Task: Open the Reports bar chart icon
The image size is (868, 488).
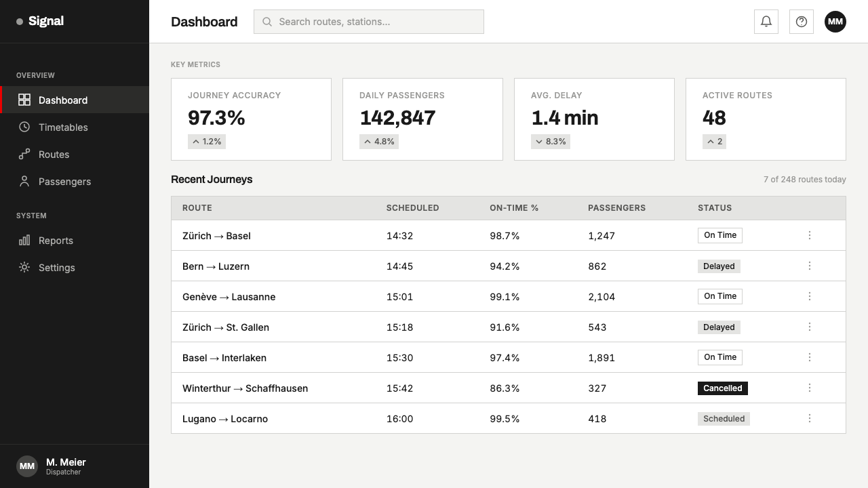Action: (x=24, y=240)
